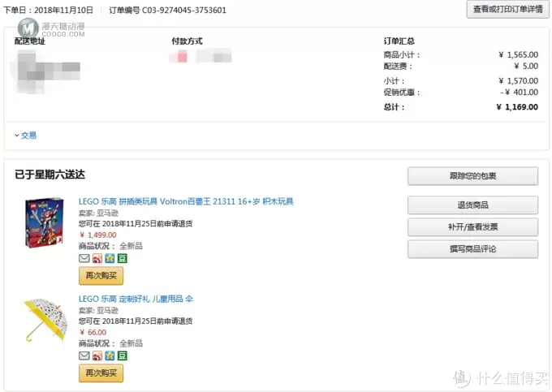This screenshot has height=392, width=552.
Task: Click 订单汇总 heading
Action: pyautogui.click(x=399, y=41)
